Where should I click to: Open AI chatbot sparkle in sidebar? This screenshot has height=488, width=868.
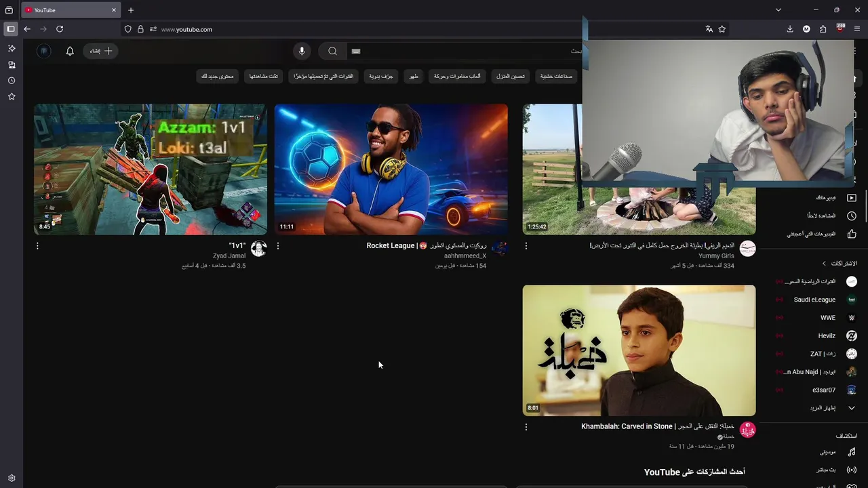pyautogui.click(x=12, y=49)
